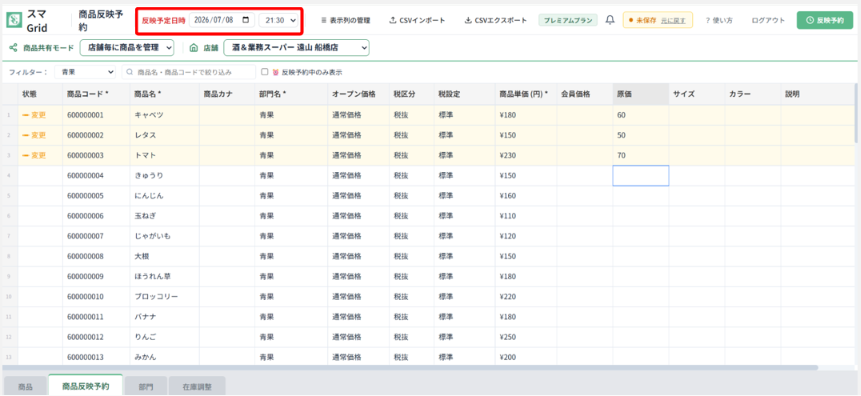
Task: Open 表示列の管理 column manager
Action: click(345, 20)
